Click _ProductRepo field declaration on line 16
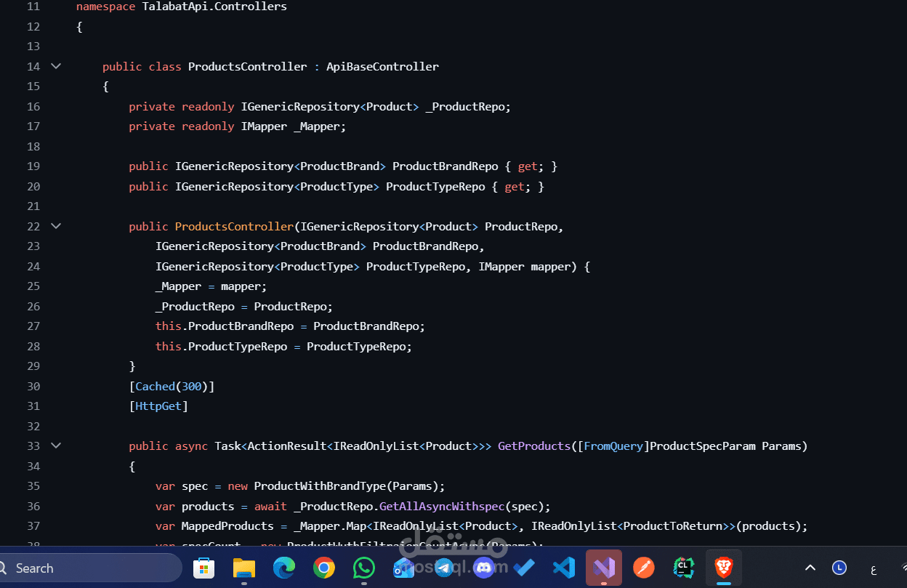This screenshot has height=588, width=907. coord(468,106)
